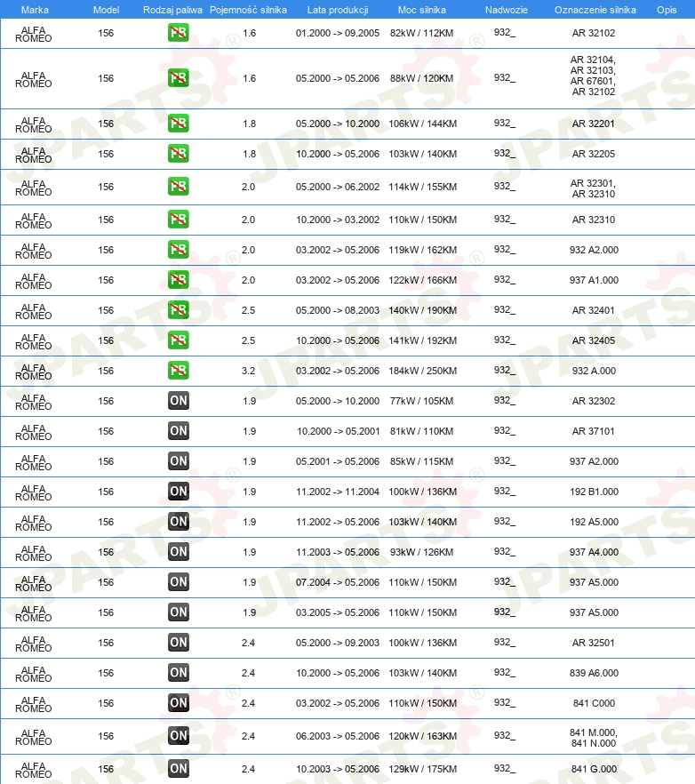Select production dates 05.2000 -> 08.2003

point(338,310)
